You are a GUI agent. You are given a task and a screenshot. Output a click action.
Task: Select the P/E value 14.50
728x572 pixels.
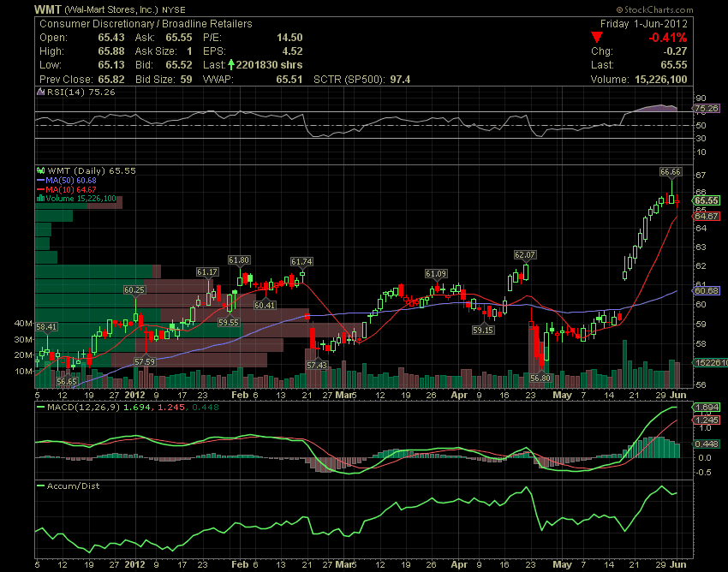(x=289, y=38)
